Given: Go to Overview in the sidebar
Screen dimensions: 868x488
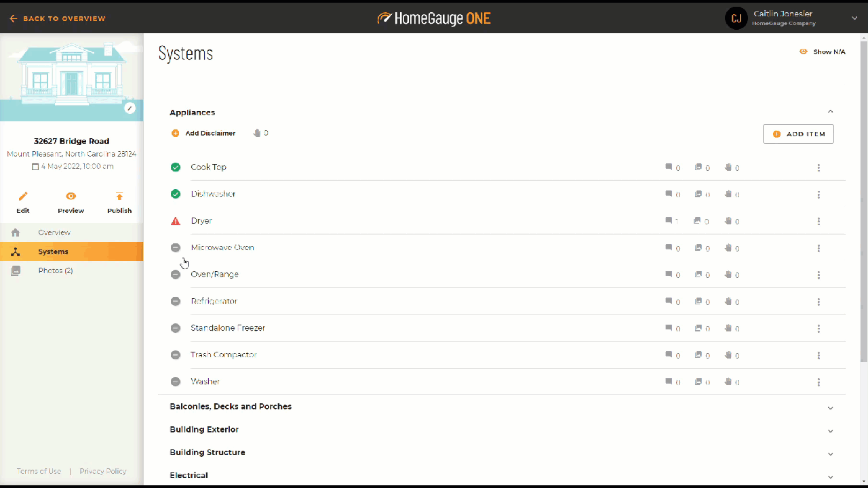Looking at the screenshot, I should (54, 232).
